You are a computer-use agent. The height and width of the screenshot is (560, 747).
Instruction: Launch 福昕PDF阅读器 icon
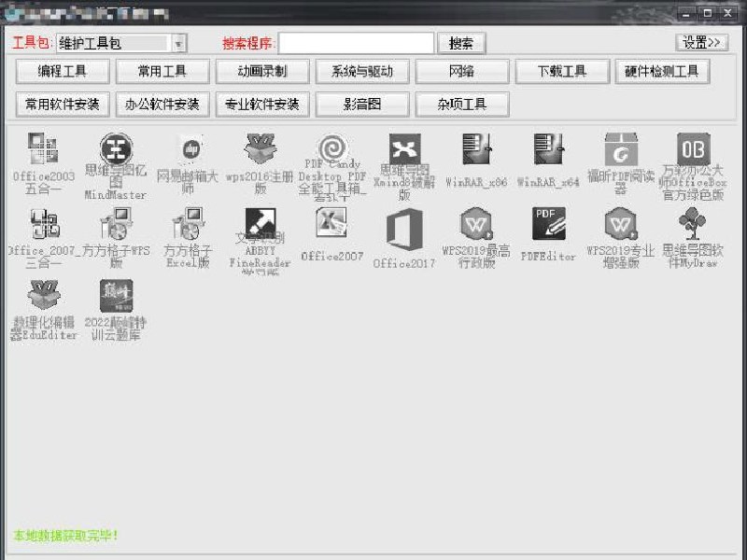pos(621,148)
